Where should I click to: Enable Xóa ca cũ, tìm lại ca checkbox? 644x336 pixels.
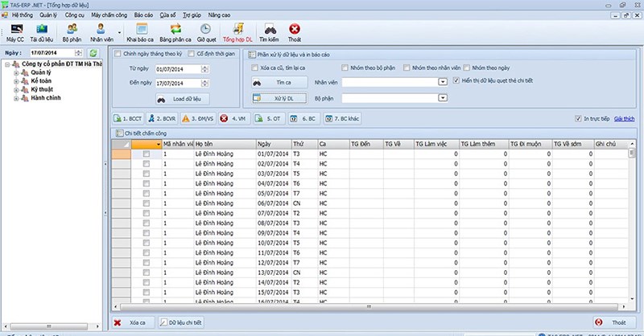254,68
